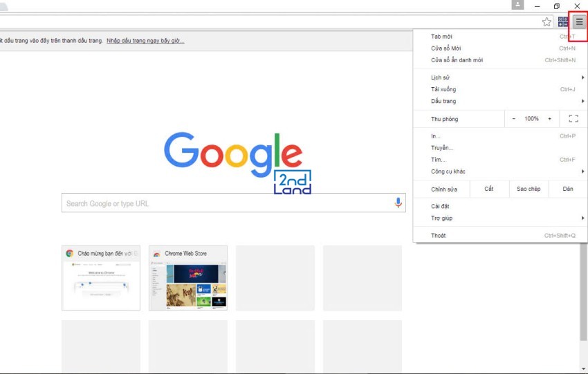The width and height of the screenshot is (588, 374).
Task: Click the 'Sao chép' copy button
Action: [x=529, y=189]
